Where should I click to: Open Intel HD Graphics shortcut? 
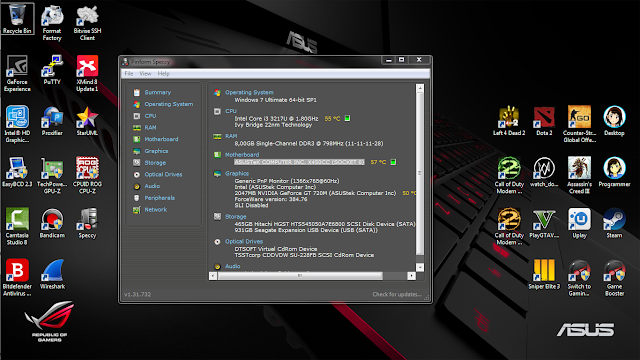coord(17,124)
